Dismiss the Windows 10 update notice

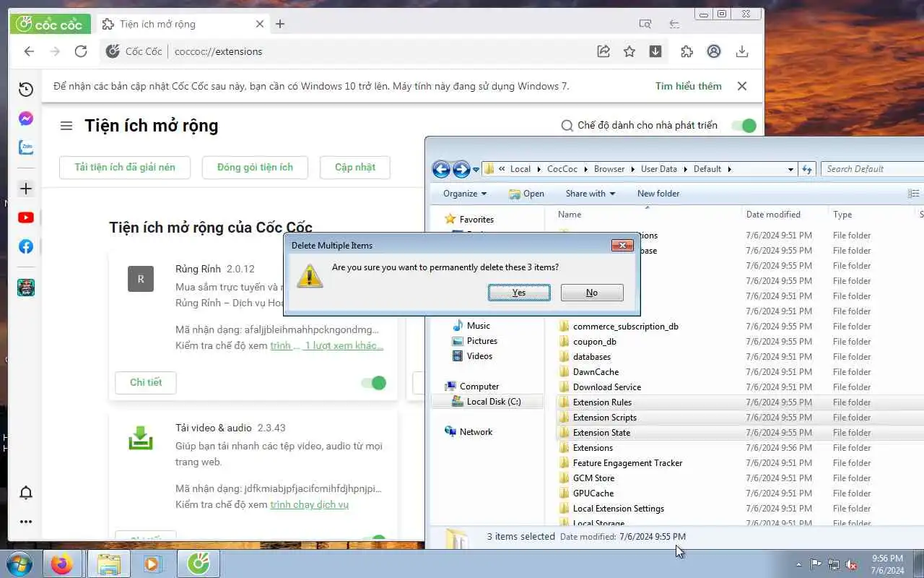pyautogui.click(x=742, y=86)
